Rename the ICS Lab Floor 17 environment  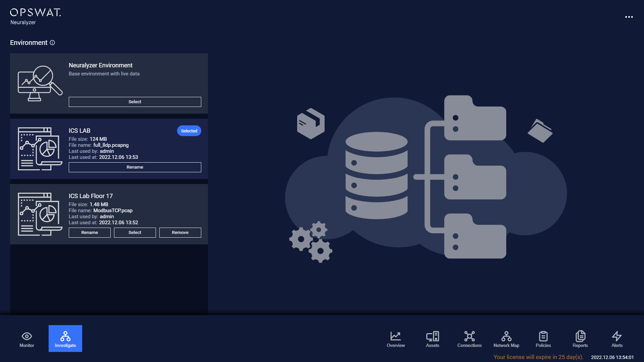[x=90, y=233]
